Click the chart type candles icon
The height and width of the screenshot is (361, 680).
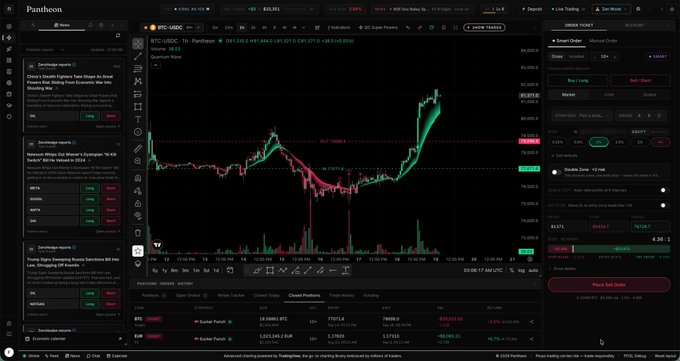317,27
